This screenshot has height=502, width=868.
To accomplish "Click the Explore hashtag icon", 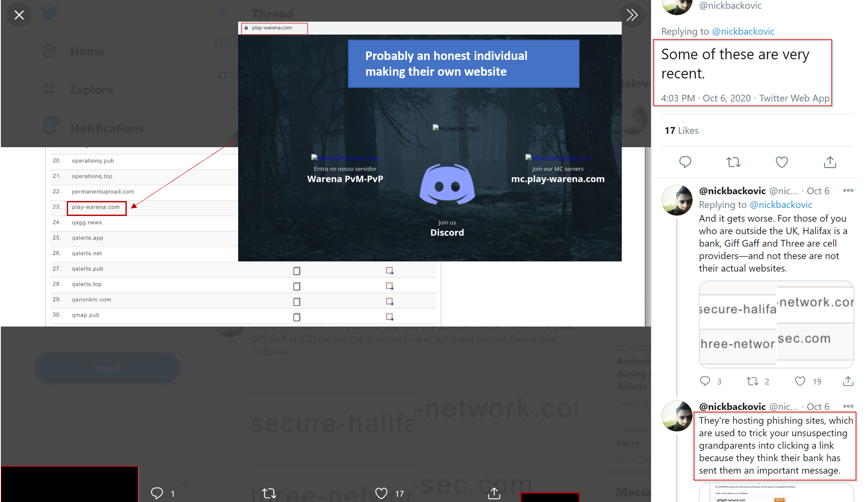I will pos(49,89).
